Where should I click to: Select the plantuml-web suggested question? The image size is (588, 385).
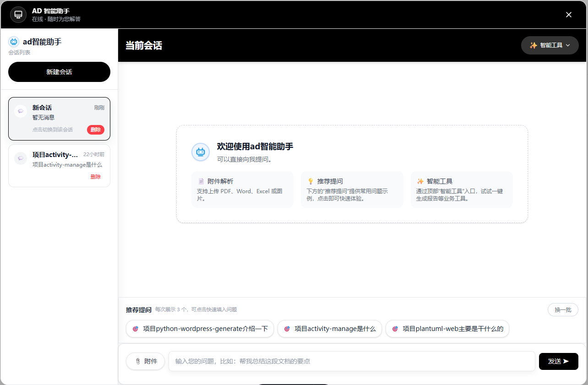coord(447,329)
